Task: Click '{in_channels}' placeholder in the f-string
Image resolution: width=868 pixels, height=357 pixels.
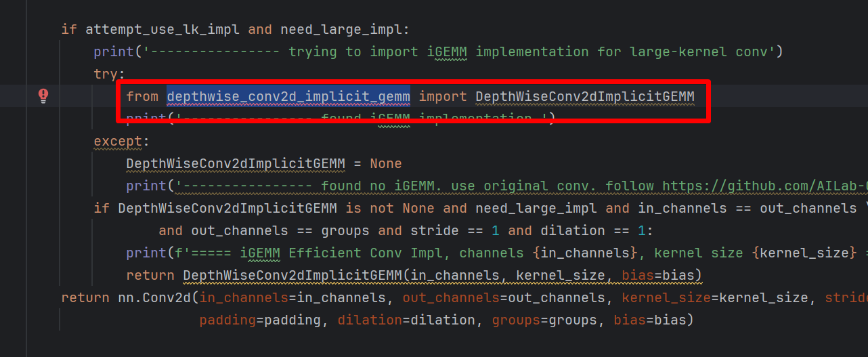Action: 585,253
